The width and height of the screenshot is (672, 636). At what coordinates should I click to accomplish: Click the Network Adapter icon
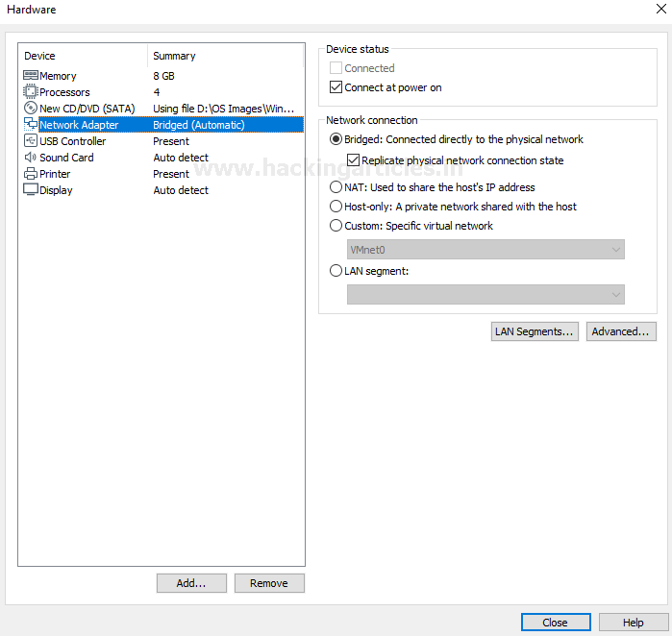point(31,124)
